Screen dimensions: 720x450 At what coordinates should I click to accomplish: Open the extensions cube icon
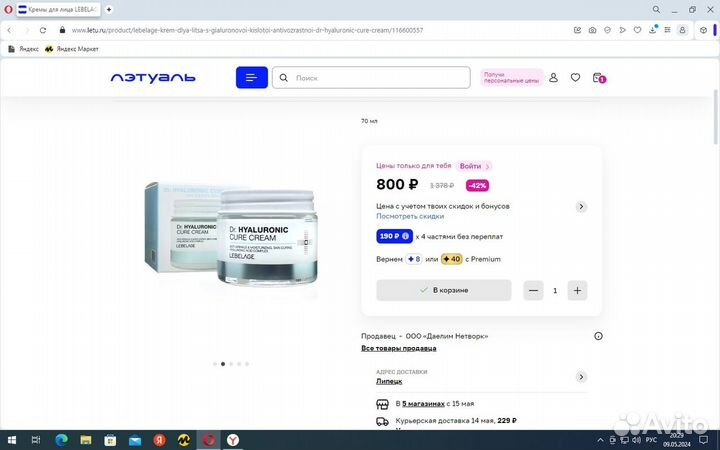(x=703, y=30)
